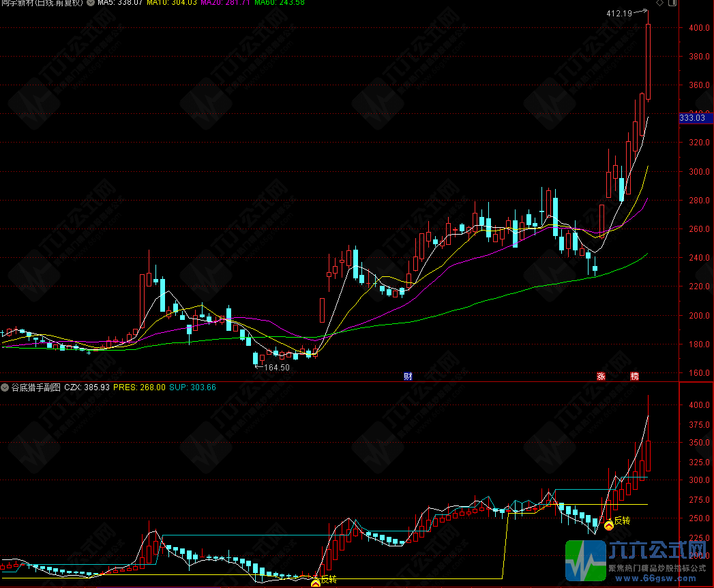
Task: Click the SUP: 303.66 value
Action: point(192,387)
